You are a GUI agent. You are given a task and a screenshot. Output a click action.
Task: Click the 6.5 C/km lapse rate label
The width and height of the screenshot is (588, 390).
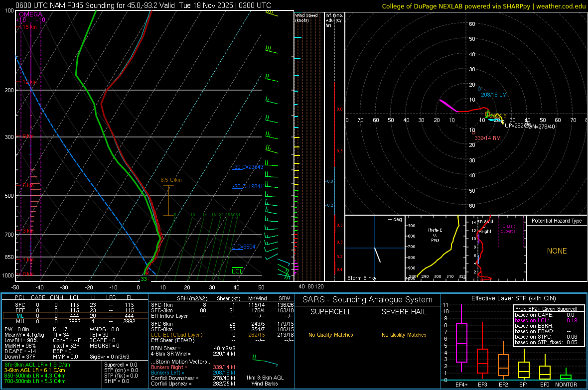pos(171,180)
